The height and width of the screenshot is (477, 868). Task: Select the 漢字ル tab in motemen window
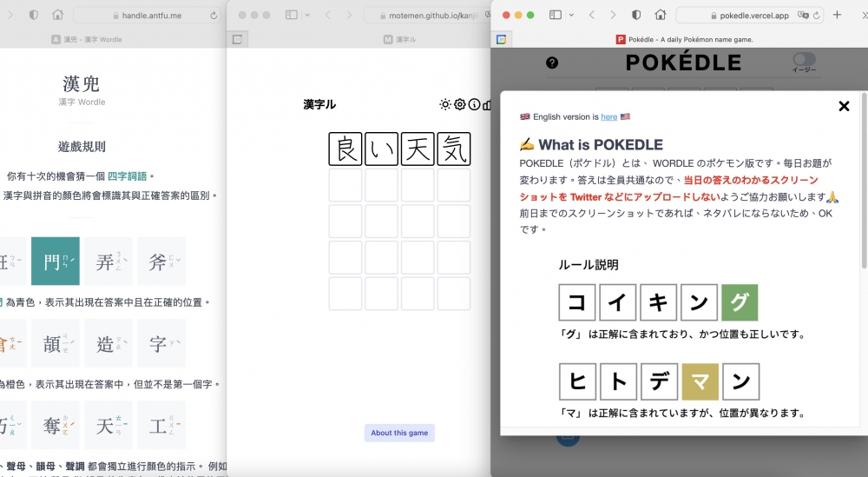tap(399, 39)
